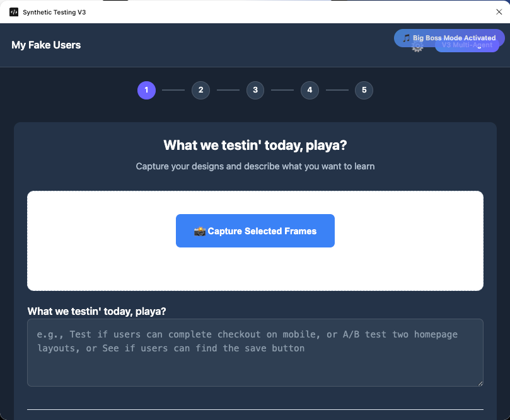
Task: Jump to step 2 in the stepper
Action: (x=200, y=90)
